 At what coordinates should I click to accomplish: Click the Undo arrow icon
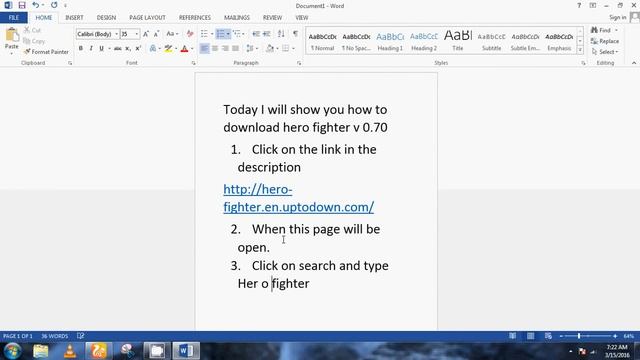(x=36, y=5)
